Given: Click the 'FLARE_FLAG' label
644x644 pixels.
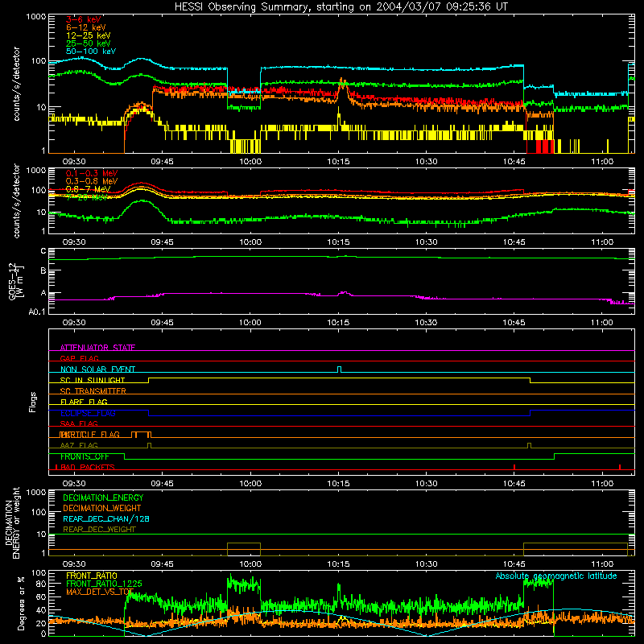Looking at the screenshot, I should (x=84, y=402).
